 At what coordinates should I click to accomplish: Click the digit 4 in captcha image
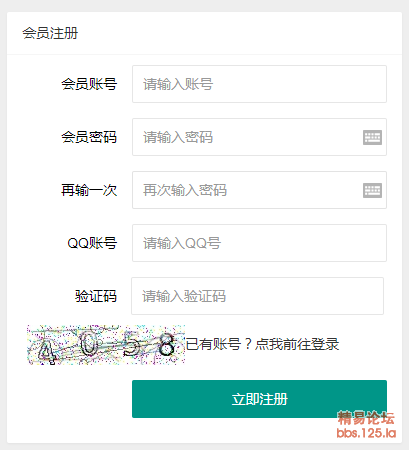46,352
